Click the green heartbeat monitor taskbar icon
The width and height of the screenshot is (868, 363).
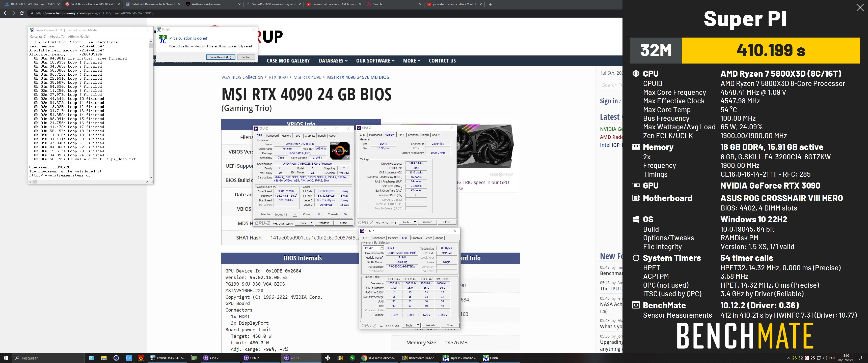coord(352,358)
